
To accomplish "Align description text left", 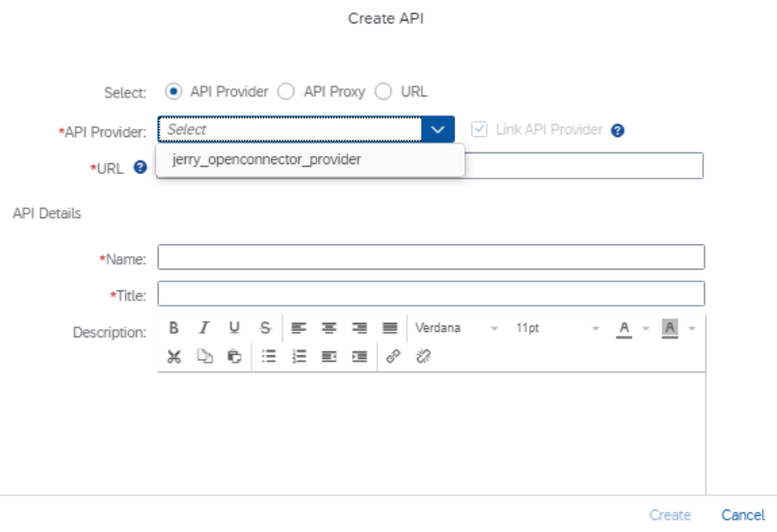I will click(298, 327).
